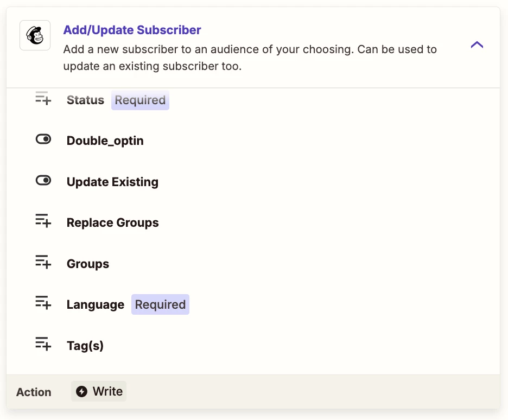Select the Language field label
The width and height of the screenshot is (508, 420).
point(96,305)
